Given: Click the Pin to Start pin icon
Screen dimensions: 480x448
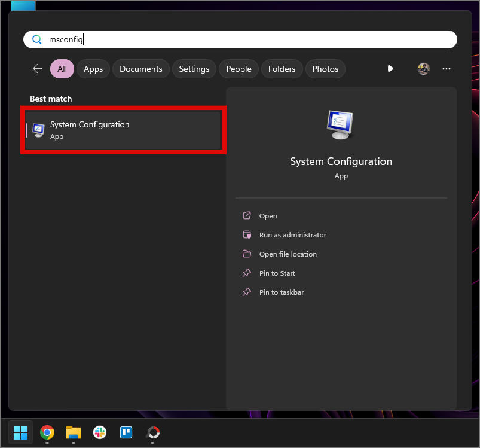Looking at the screenshot, I should [x=247, y=273].
